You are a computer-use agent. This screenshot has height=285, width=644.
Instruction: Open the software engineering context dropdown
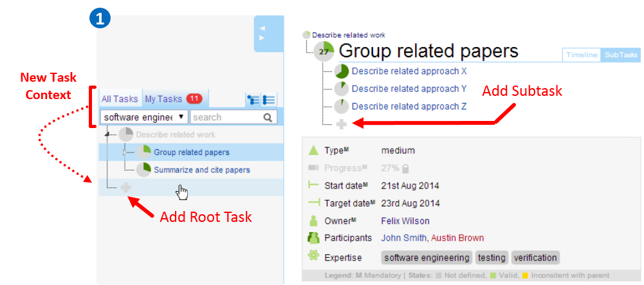click(144, 117)
